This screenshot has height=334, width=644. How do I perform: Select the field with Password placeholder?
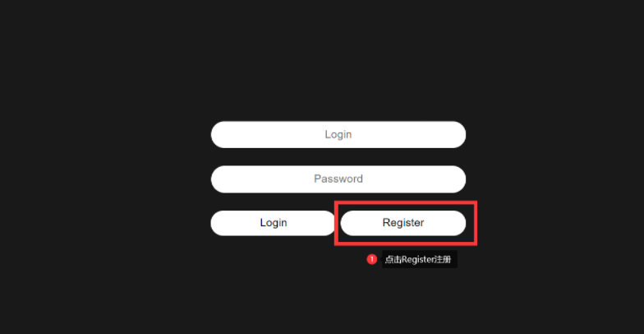coord(338,179)
